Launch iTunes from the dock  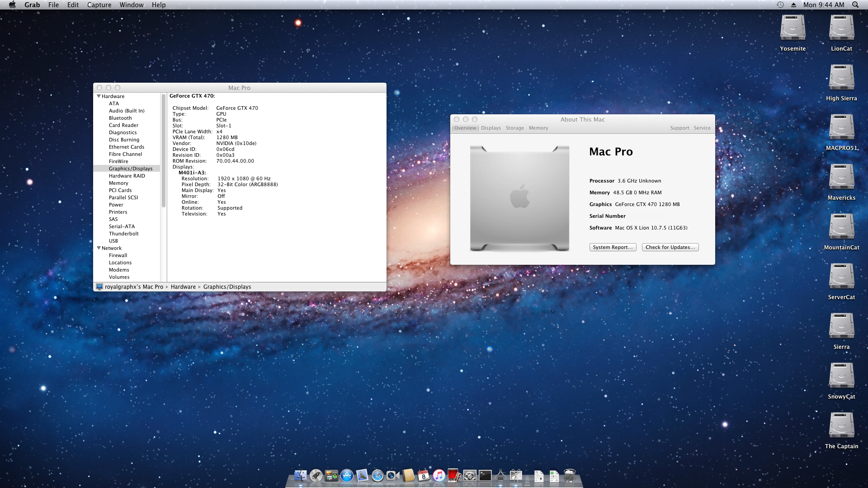(x=439, y=475)
